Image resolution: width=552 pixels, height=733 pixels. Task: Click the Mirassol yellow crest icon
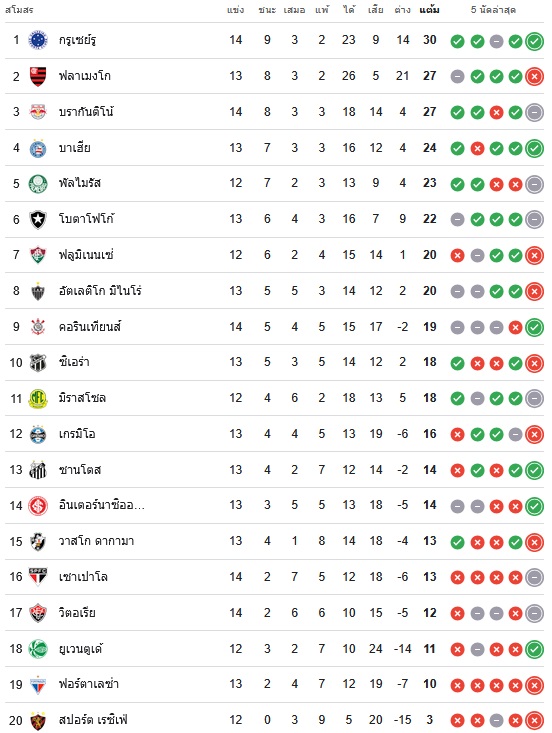point(38,398)
